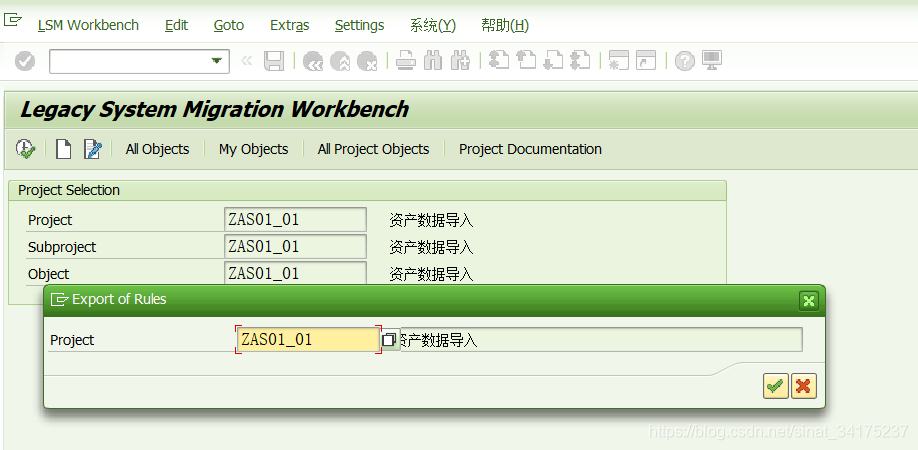This screenshot has height=450, width=918.
Task: Click the Back navigation icon
Action: pyautogui.click(x=313, y=61)
